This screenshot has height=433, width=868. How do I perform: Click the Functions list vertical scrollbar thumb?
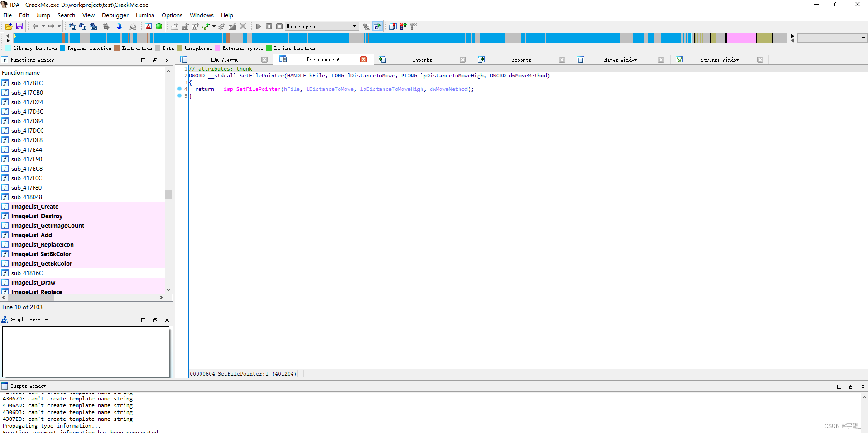pos(168,195)
